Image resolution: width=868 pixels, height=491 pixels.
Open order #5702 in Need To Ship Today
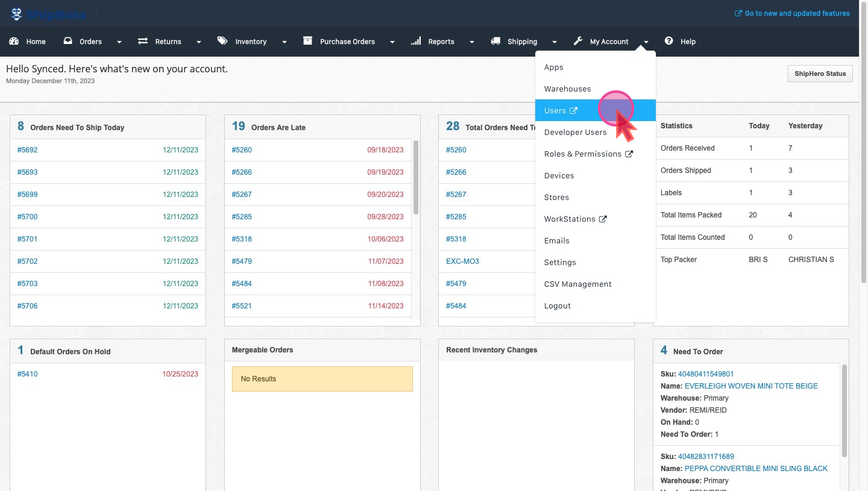(x=27, y=261)
